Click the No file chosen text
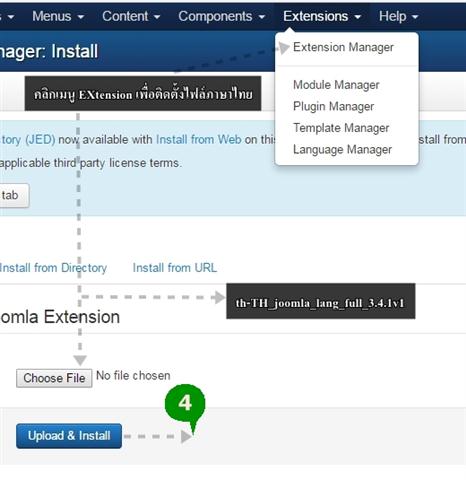This screenshot has height=480, width=466. tap(133, 376)
